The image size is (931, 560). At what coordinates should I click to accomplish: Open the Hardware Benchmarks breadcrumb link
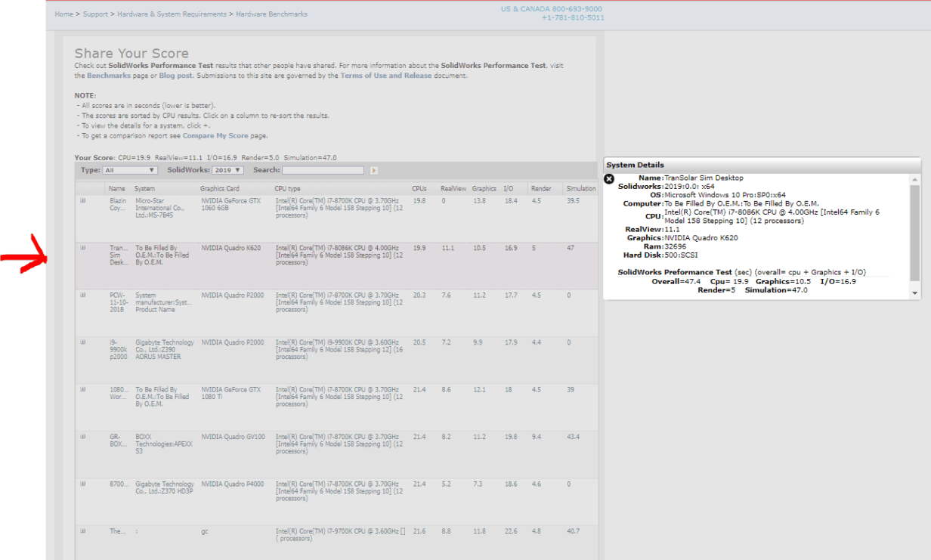(x=271, y=14)
